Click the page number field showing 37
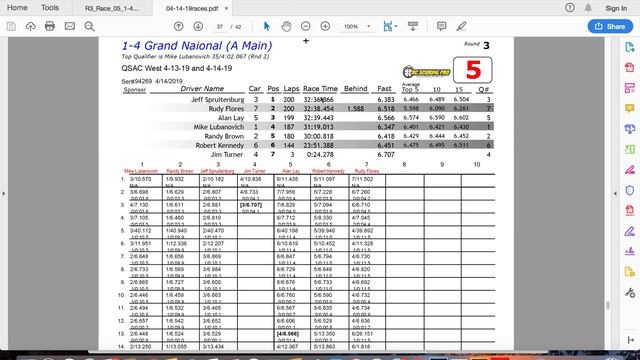This screenshot has width=640, height=360. coord(220,27)
